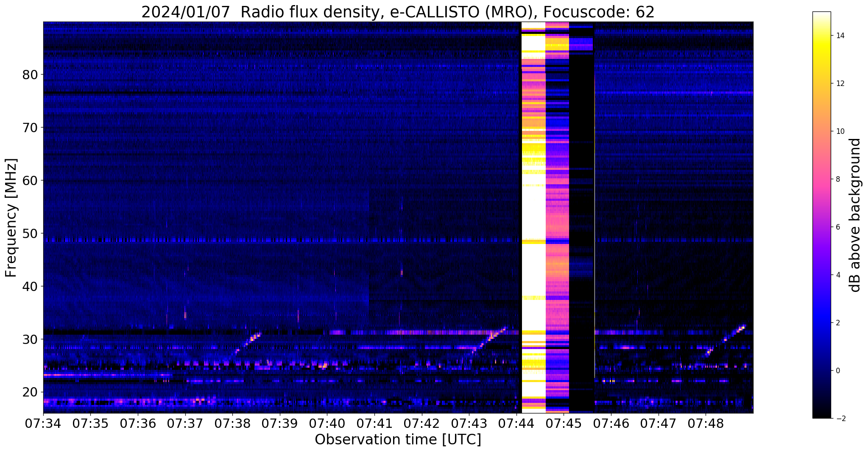Screen dimensions: 868x452
Task: Click the 07:36 time tick label
Action: (138, 423)
